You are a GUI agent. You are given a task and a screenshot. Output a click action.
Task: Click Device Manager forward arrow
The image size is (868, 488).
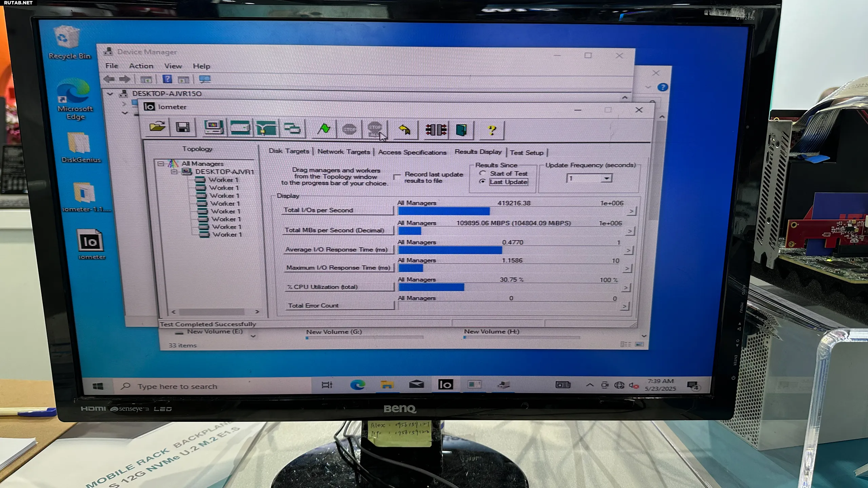pos(124,79)
